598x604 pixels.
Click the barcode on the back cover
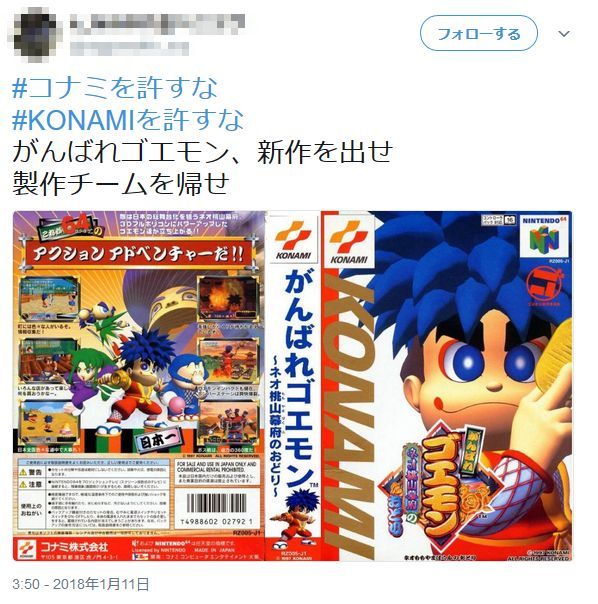216,509
